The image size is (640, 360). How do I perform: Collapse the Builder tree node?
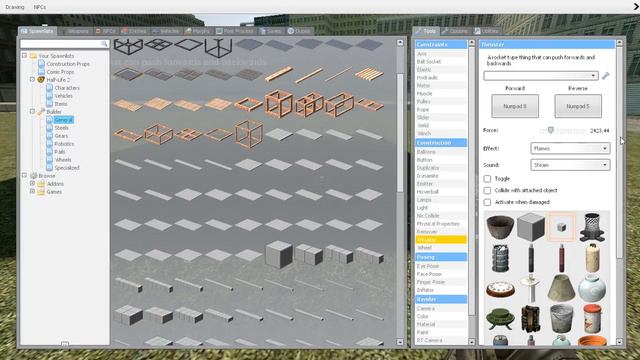coord(32,111)
